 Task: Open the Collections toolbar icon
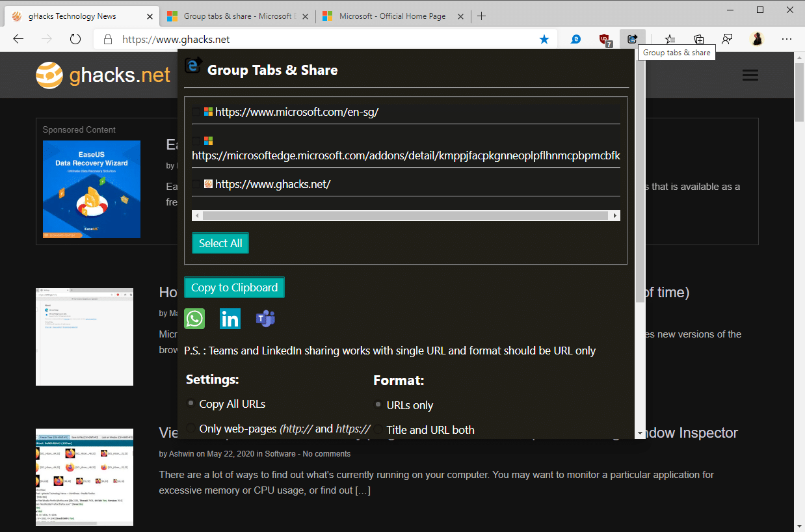pyautogui.click(x=699, y=40)
